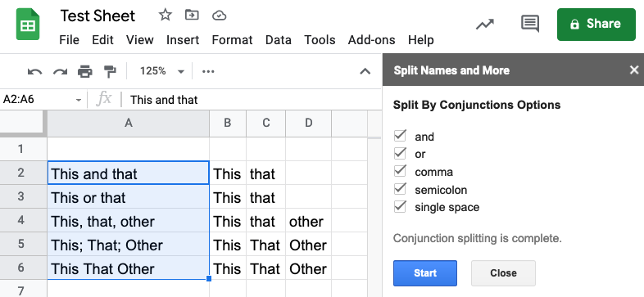Click the redo arrow icon
Viewport: 644px width, 297px height.
60,72
